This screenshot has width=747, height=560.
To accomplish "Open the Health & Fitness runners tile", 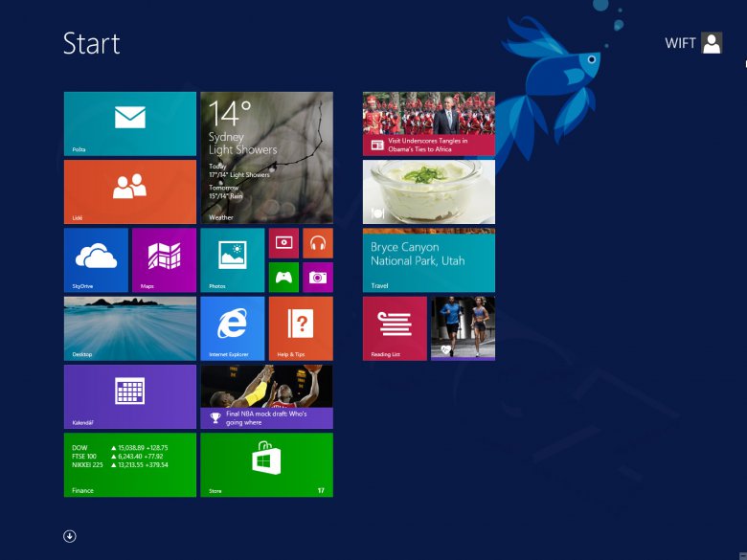I will click(x=464, y=328).
